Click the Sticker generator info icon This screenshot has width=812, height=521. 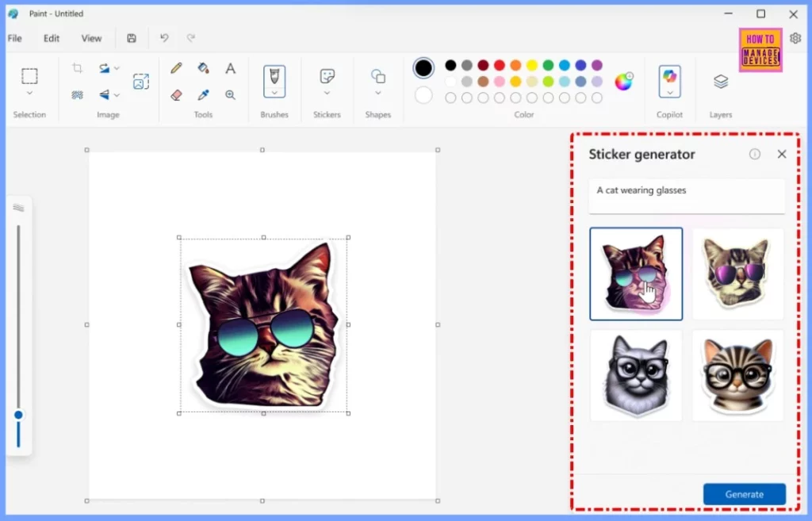[x=755, y=154]
